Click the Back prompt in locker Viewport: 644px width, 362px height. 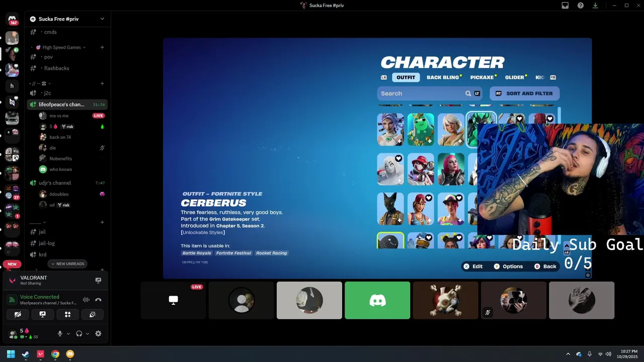click(x=545, y=266)
